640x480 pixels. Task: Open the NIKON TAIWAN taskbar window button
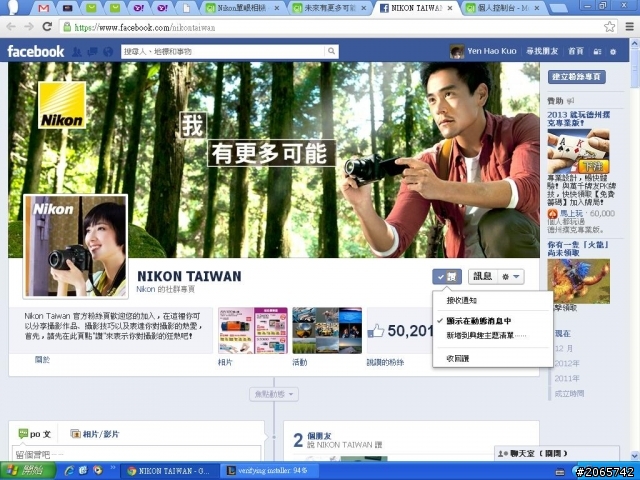click(x=171, y=471)
